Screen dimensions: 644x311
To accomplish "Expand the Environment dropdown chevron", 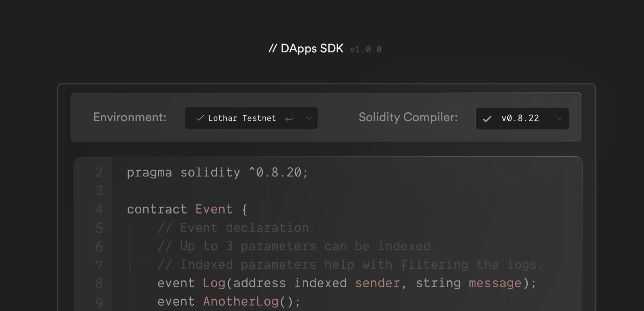I will pos(309,118).
